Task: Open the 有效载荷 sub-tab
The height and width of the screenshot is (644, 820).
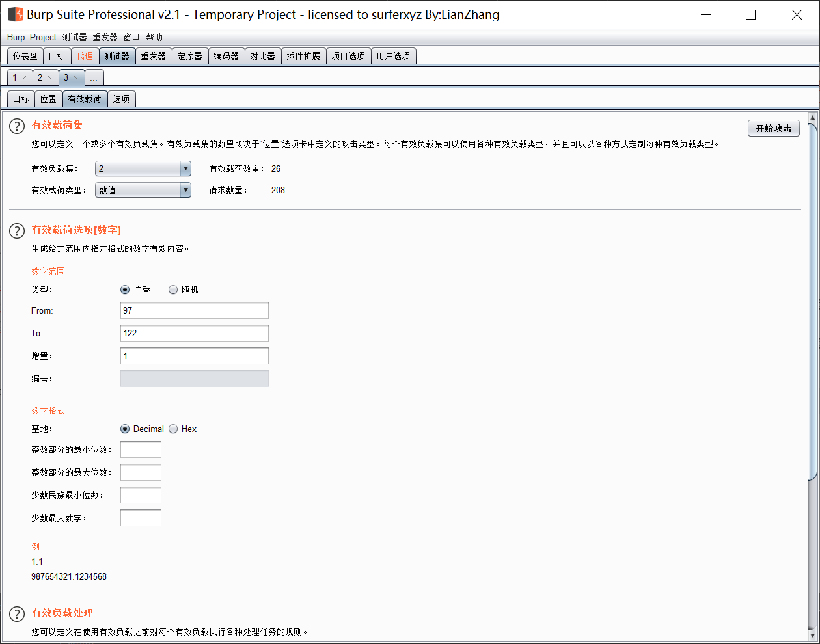Action: point(85,100)
